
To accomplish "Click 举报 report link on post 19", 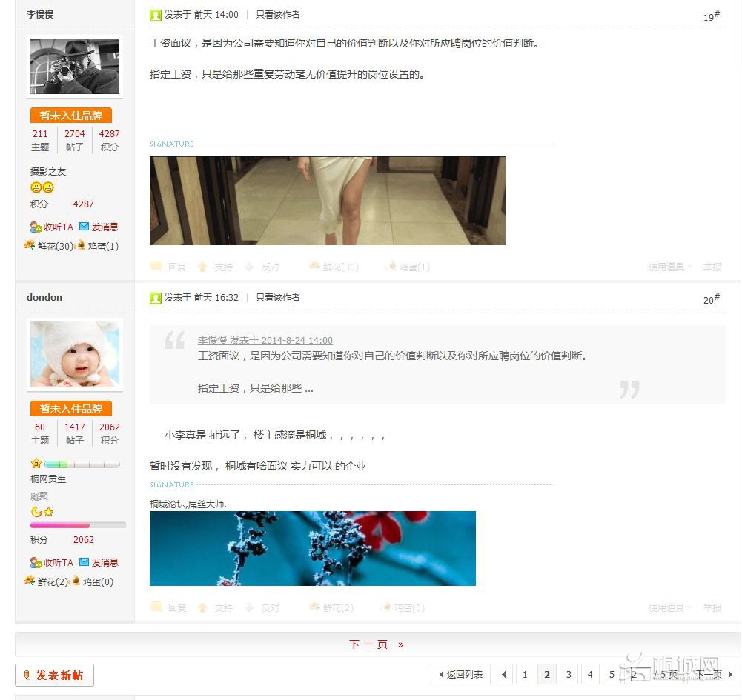I will click(712, 267).
